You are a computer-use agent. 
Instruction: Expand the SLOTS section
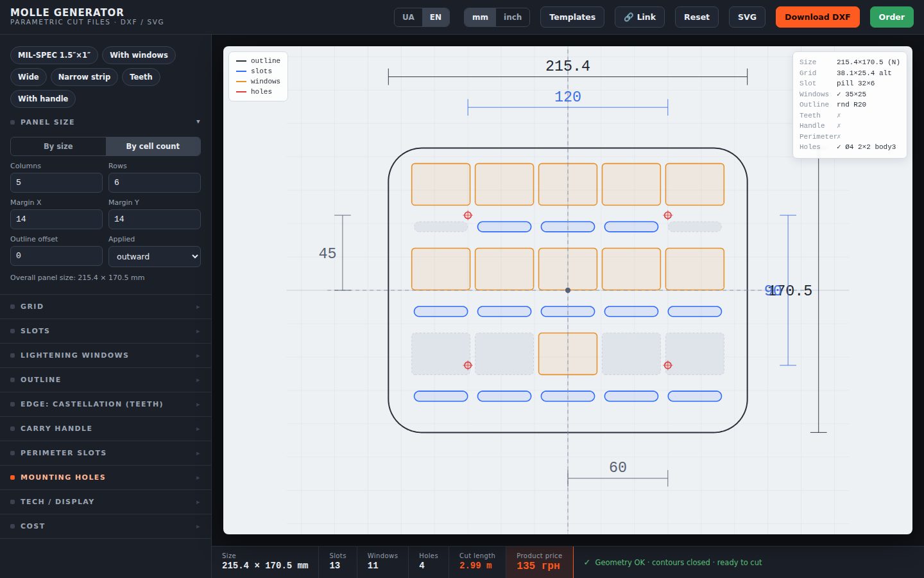[x=105, y=331]
